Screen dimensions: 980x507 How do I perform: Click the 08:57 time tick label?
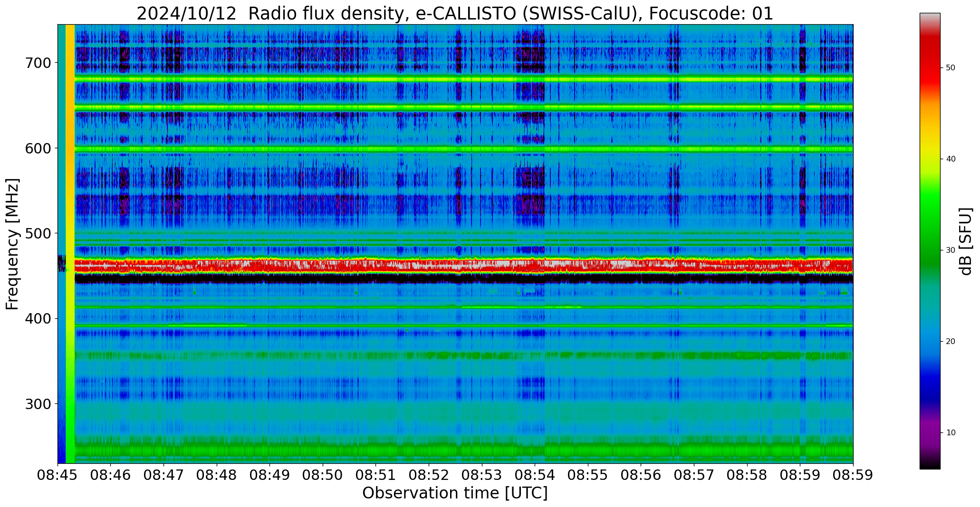pyautogui.click(x=694, y=475)
